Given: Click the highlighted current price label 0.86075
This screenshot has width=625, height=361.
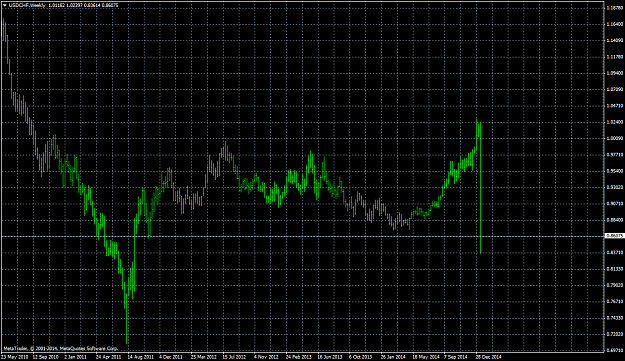Looking at the screenshot, I should [x=615, y=236].
